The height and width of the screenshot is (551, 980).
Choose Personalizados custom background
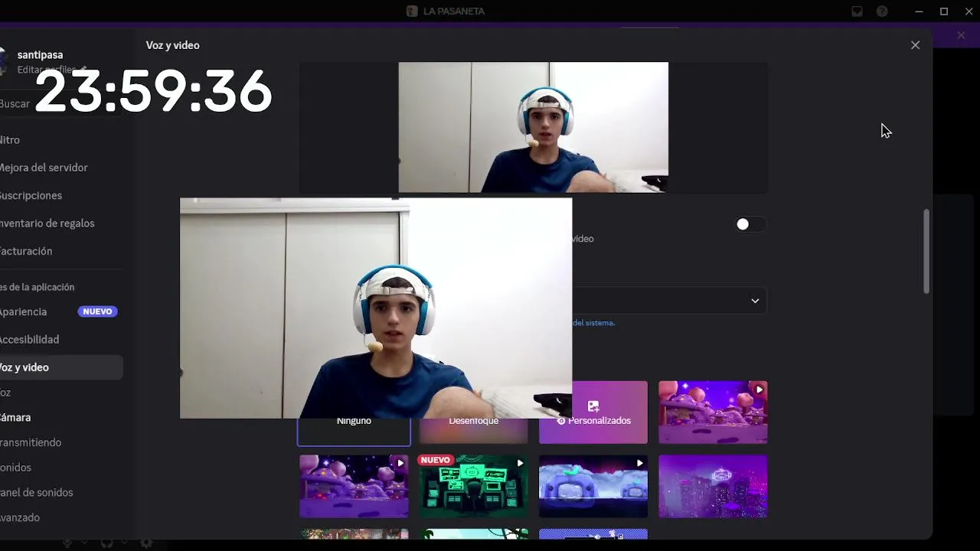tap(593, 412)
